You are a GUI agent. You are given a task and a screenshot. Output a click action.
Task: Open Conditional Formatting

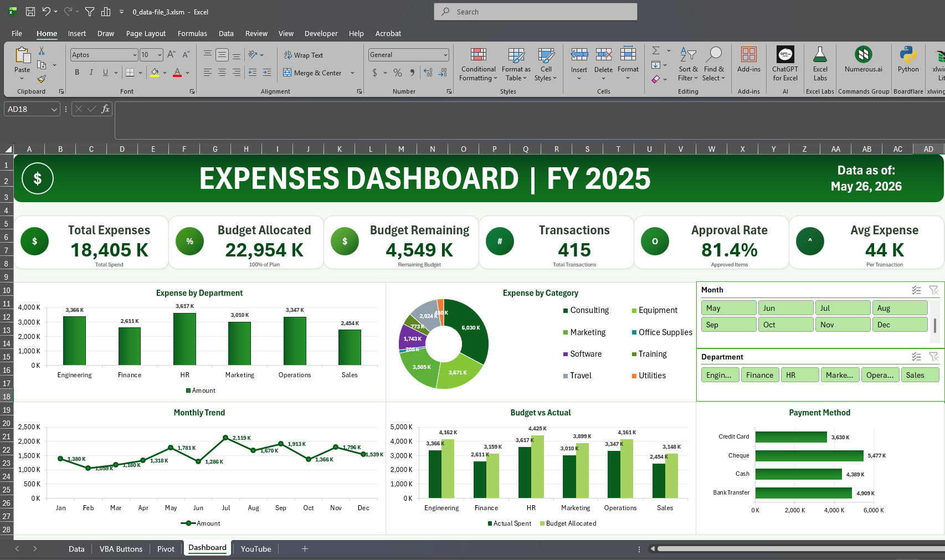(479, 65)
